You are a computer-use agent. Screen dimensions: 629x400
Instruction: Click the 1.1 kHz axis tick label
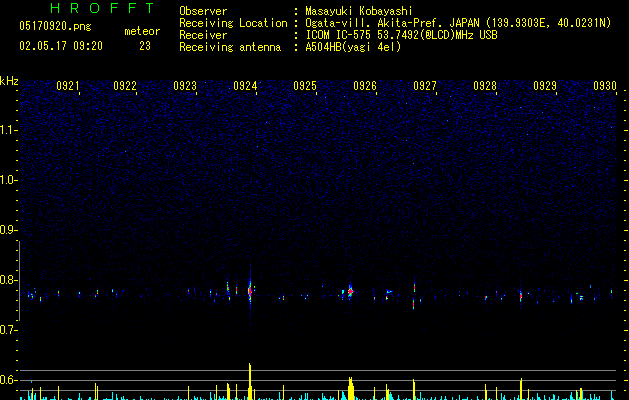pyautogui.click(x=9, y=130)
